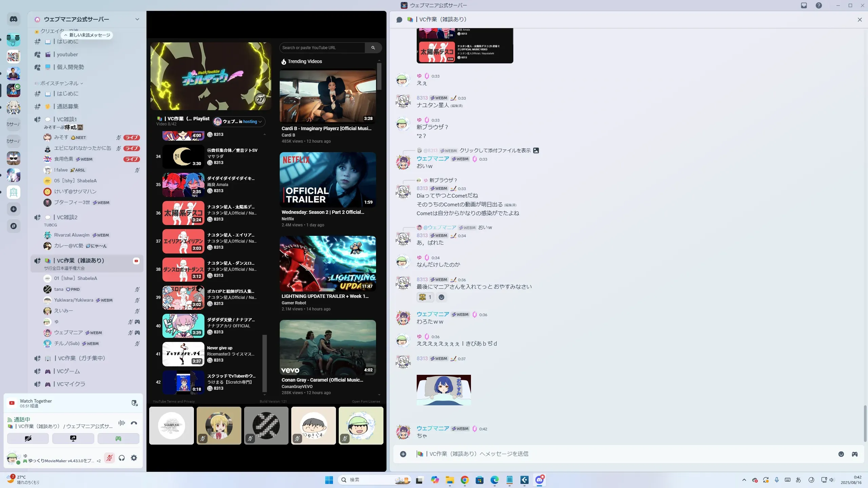
Task: Click the attachment plus button in chat
Action: (x=403, y=454)
